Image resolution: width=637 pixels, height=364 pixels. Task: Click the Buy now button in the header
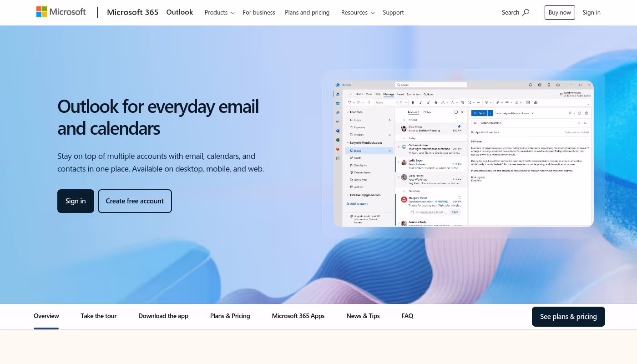(560, 12)
